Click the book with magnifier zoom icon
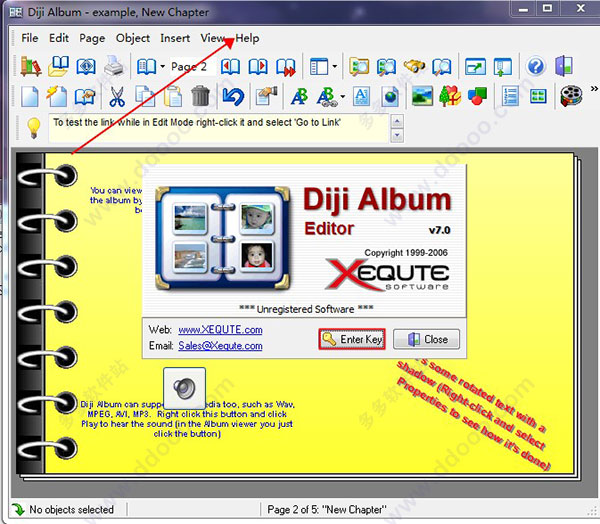The width and height of the screenshot is (600, 524). [442, 67]
